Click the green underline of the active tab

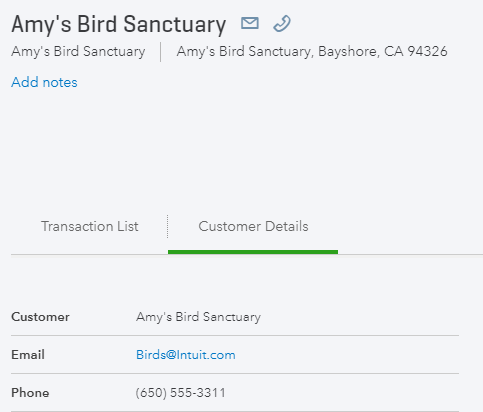[x=253, y=252]
